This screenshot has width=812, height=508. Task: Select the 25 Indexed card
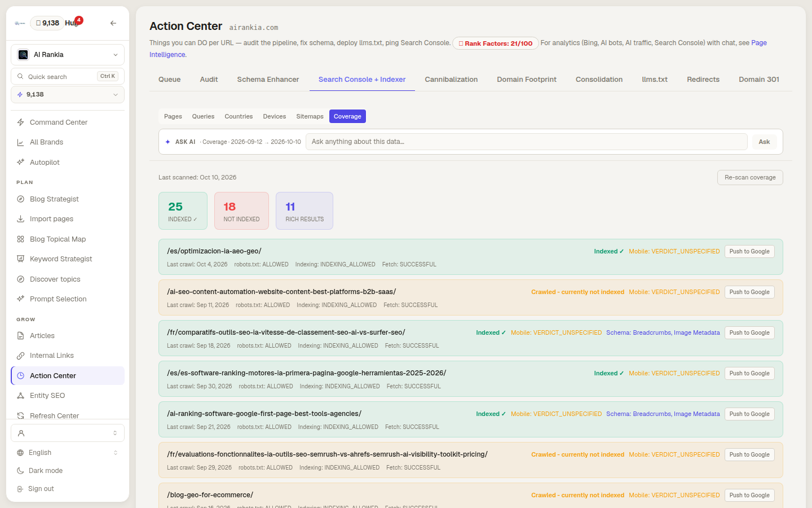coord(183,211)
